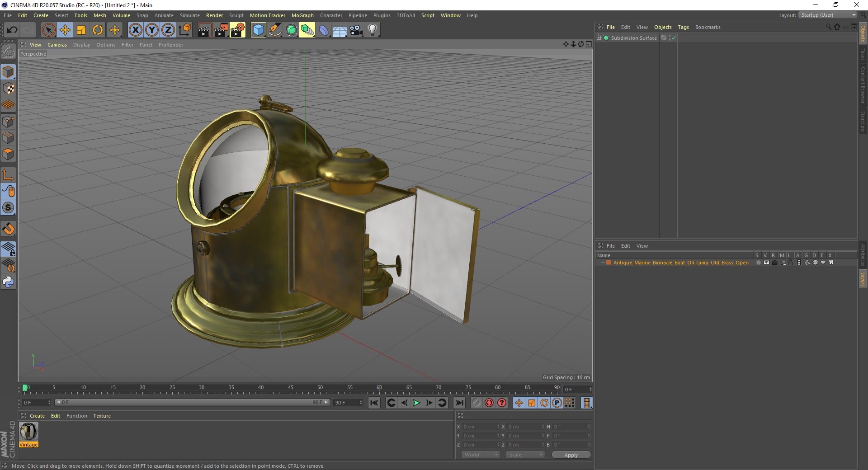Play the animation forward
Viewport: 868px width, 470px height.
coord(416,403)
